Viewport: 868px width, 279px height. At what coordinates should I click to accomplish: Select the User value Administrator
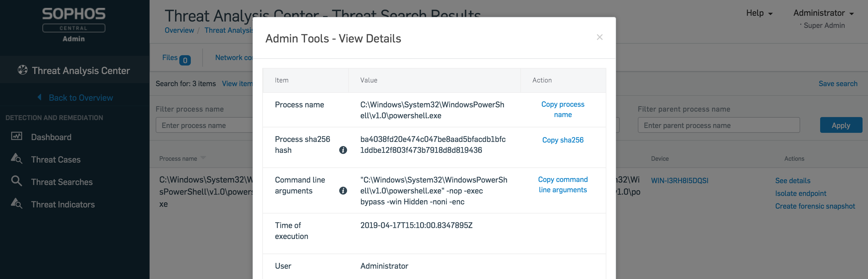pos(384,266)
